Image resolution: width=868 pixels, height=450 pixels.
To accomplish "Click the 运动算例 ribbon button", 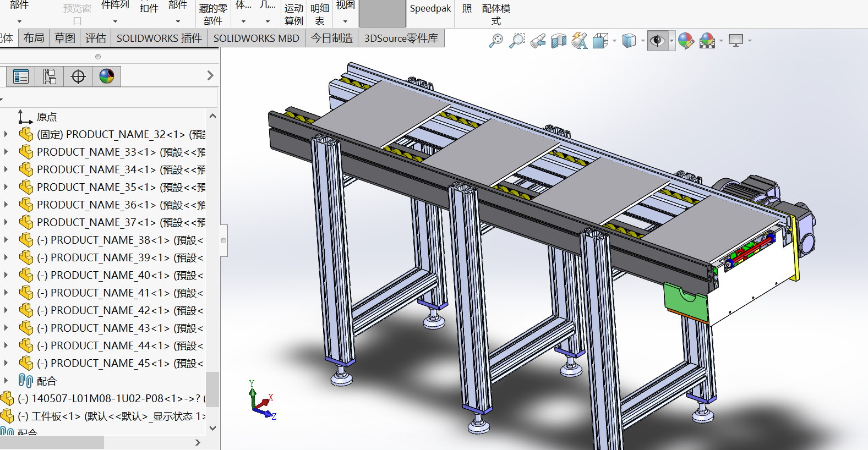I will (x=293, y=14).
